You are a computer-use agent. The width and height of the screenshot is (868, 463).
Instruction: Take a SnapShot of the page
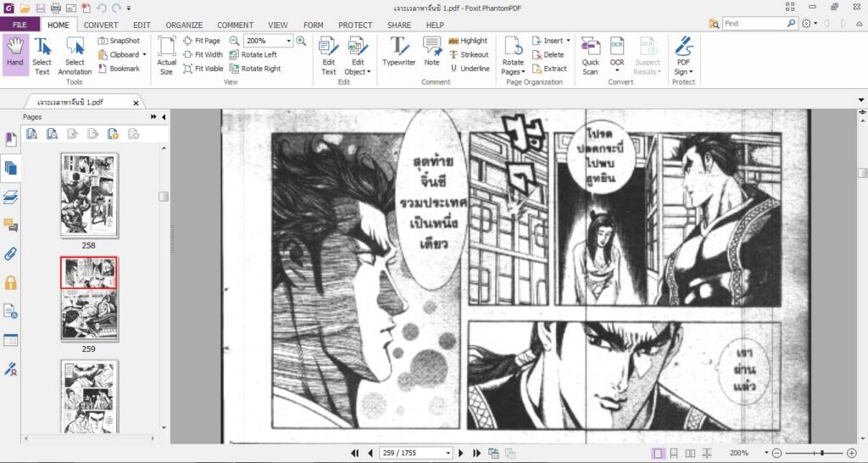(x=119, y=41)
